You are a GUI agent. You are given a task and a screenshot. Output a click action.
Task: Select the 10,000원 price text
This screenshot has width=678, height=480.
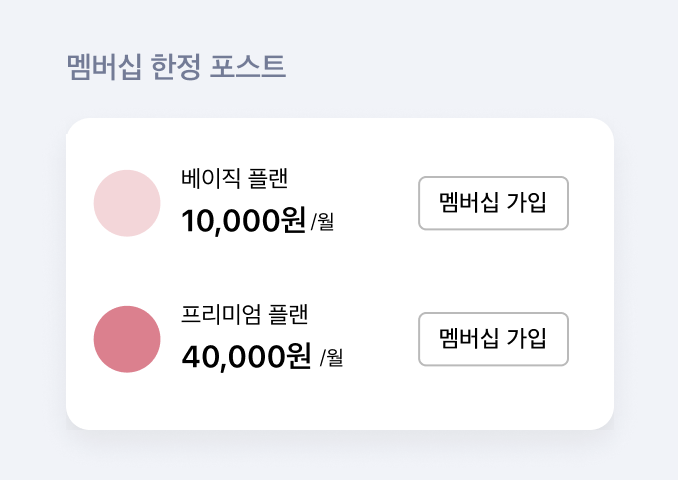click(244, 221)
